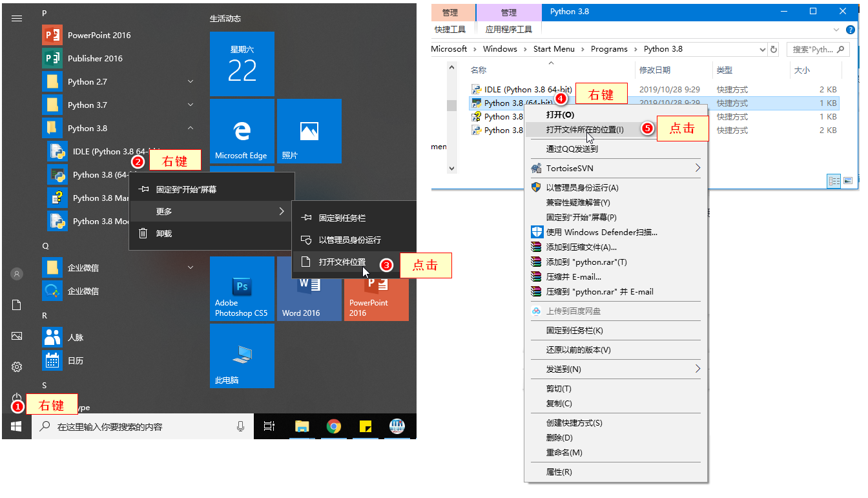Open the 更多 submenu
This screenshot has width=868, height=498.
tap(212, 211)
